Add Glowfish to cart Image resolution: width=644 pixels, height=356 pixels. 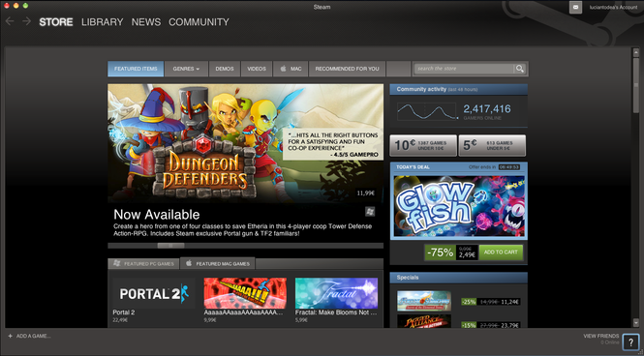pyautogui.click(x=501, y=252)
